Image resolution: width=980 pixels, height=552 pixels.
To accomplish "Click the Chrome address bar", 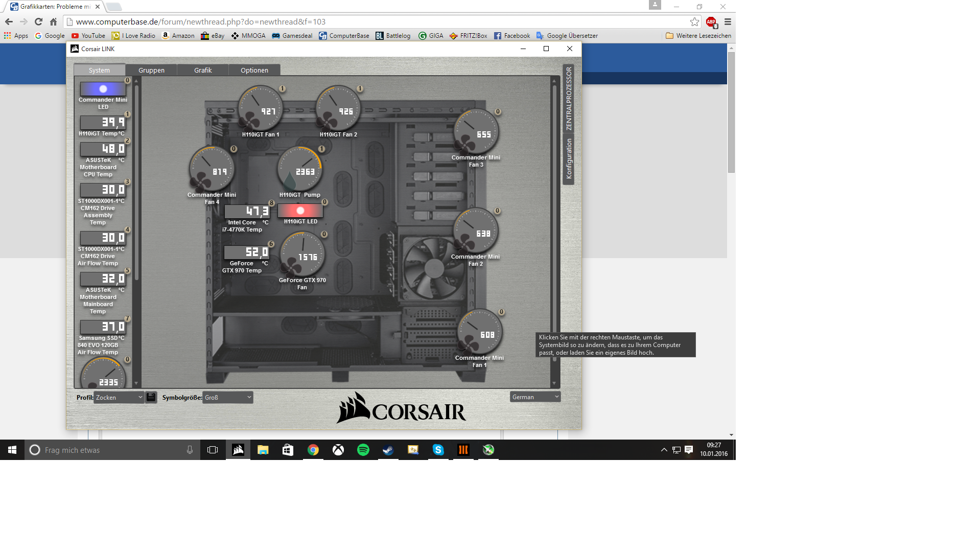I will click(x=378, y=21).
